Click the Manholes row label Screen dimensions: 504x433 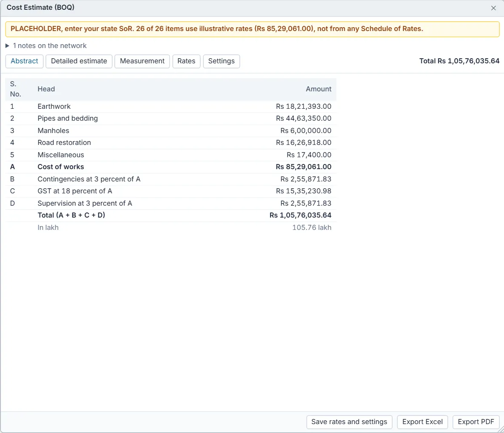tap(53, 130)
